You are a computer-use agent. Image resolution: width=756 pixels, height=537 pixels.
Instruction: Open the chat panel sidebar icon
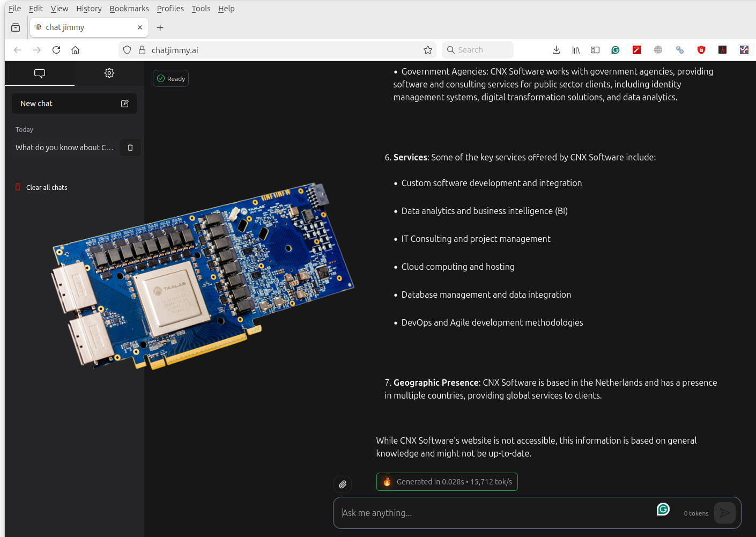[x=39, y=73]
